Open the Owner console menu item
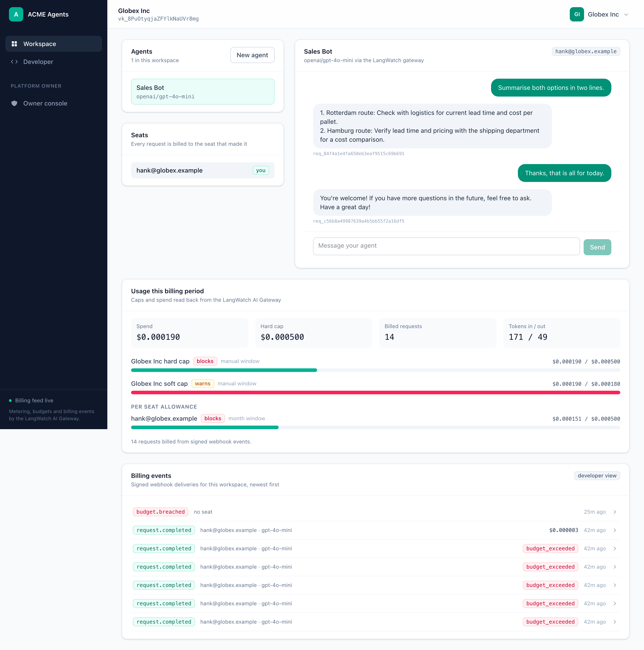The height and width of the screenshot is (650, 644). [x=53, y=103]
